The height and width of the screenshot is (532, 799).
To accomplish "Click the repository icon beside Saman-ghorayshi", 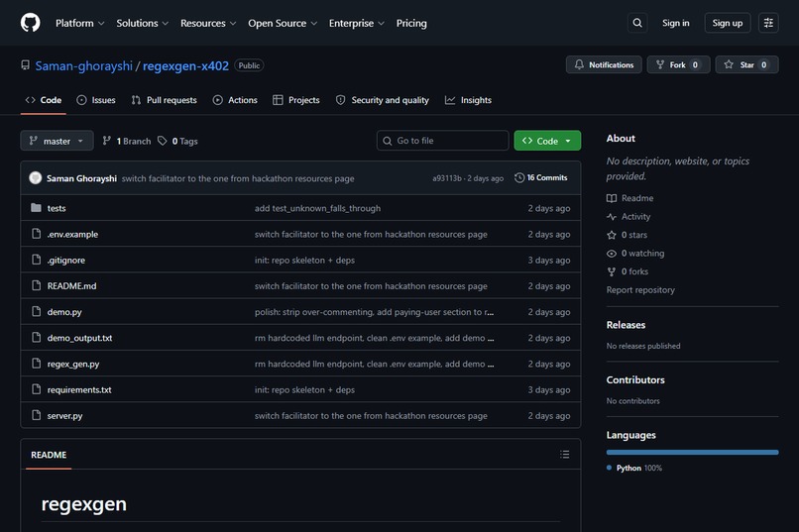I will [x=25, y=65].
